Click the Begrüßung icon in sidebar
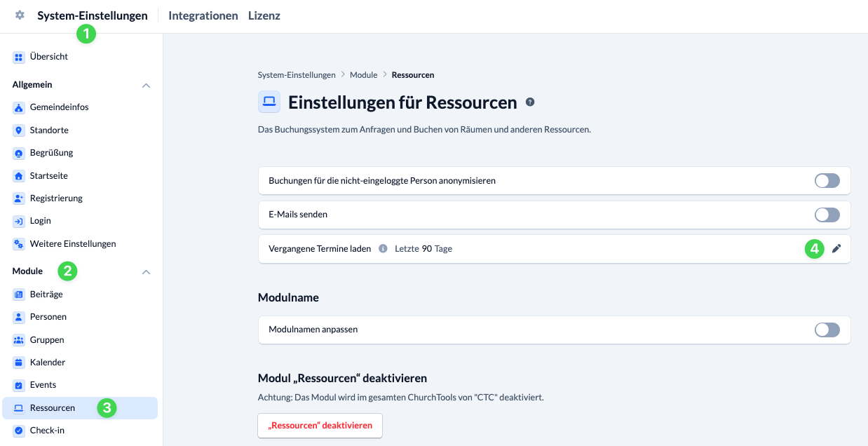The height and width of the screenshot is (446, 868). (x=19, y=153)
